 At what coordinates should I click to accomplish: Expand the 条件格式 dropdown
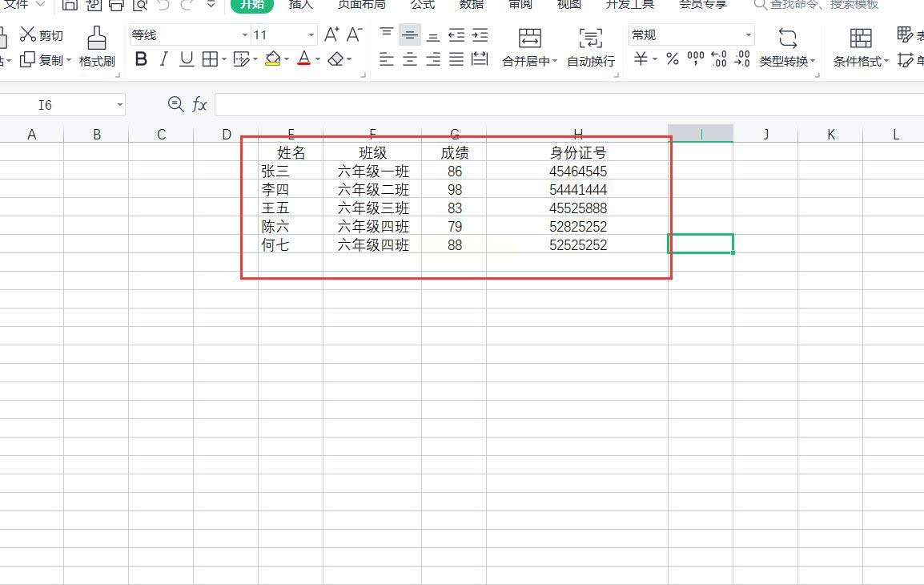(886, 61)
